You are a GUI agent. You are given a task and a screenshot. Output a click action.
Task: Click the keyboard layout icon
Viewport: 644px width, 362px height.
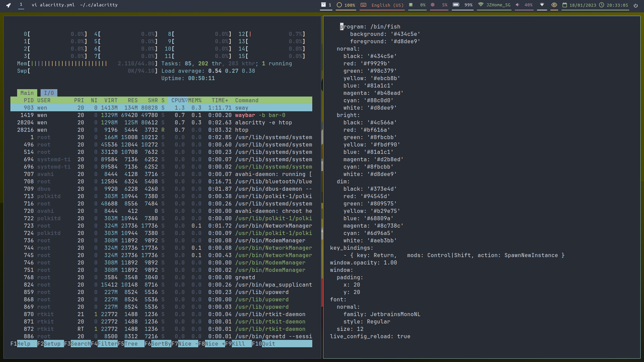tap(363, 5)
